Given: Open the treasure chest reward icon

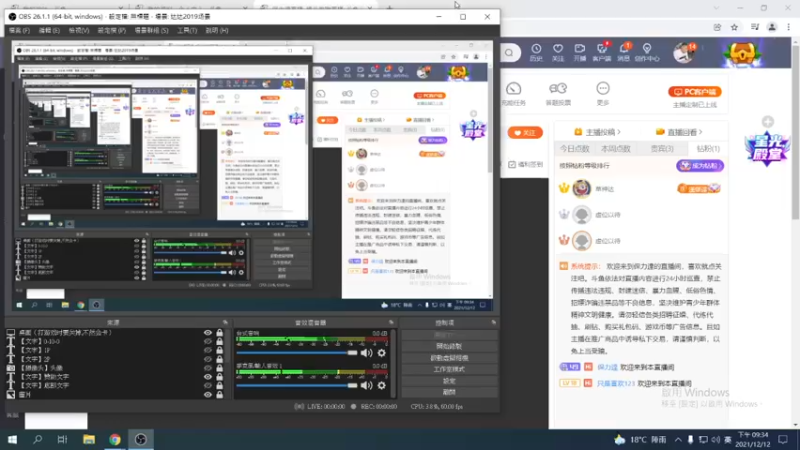Looking at the screenshot, I should coord(742,53).
